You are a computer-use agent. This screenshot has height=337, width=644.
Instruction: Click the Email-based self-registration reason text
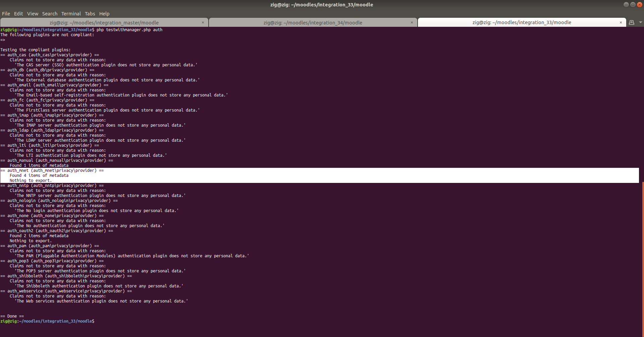click(x=121, y=95)
